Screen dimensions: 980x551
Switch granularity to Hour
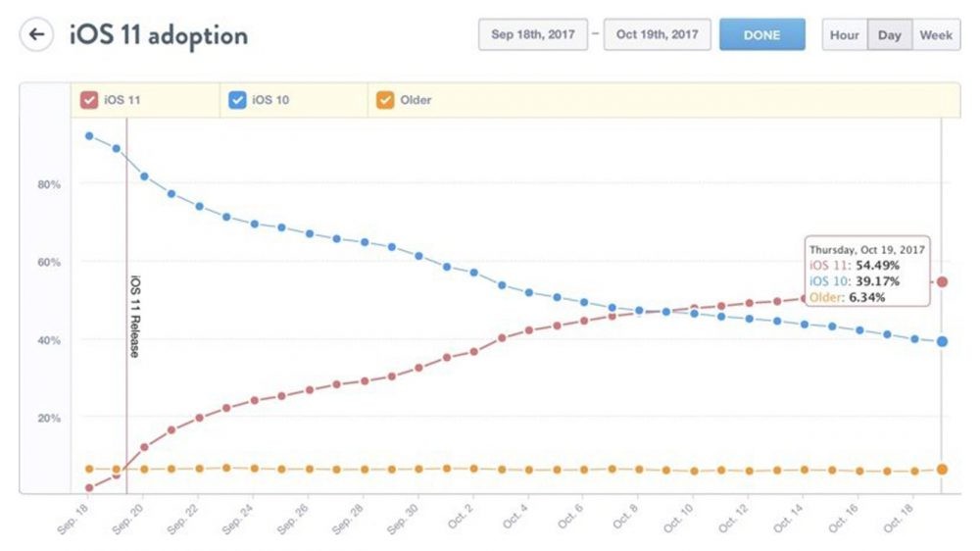pos(844,34)
